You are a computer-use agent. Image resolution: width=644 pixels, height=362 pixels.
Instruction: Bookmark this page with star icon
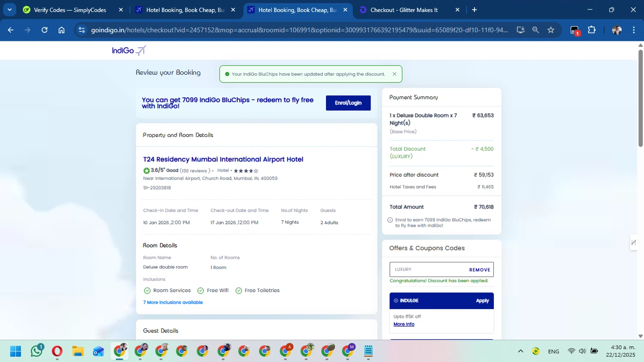(551, 30)
